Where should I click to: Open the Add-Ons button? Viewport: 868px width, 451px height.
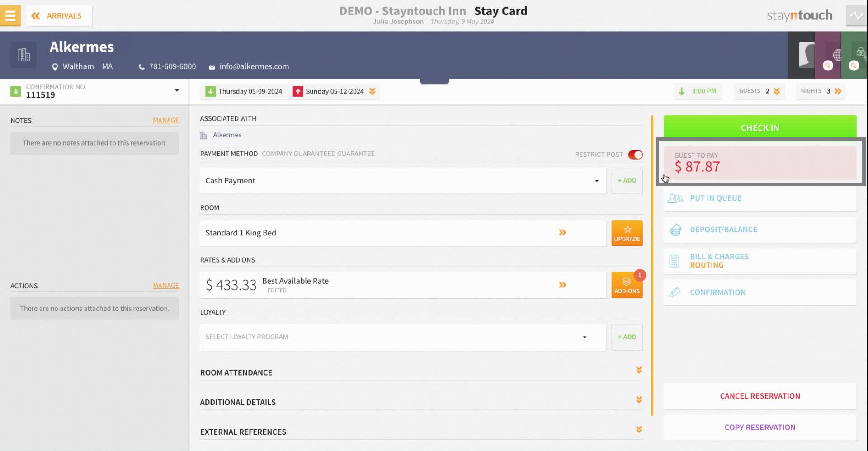click(x=627, y=286)
